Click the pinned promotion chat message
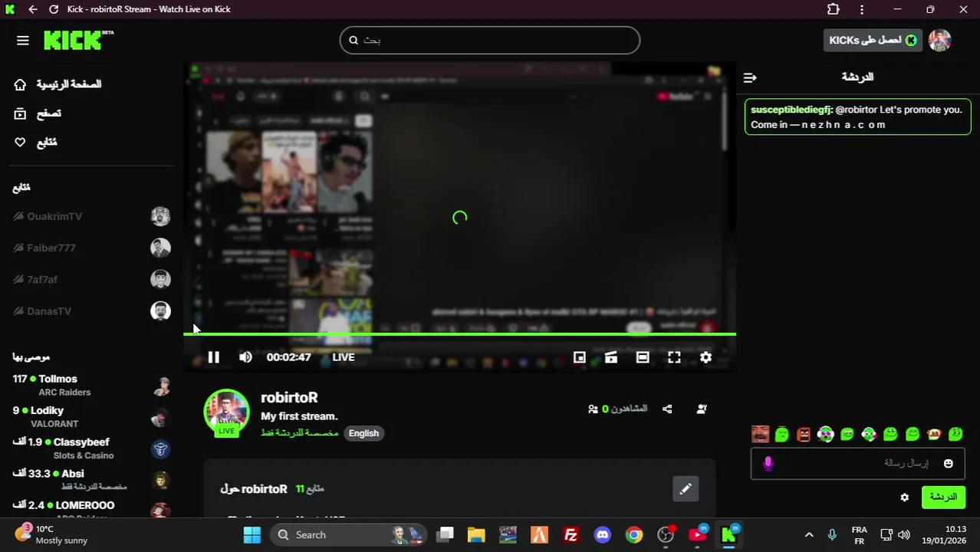Screen dimensions: 980x552 tap(857, 117)
